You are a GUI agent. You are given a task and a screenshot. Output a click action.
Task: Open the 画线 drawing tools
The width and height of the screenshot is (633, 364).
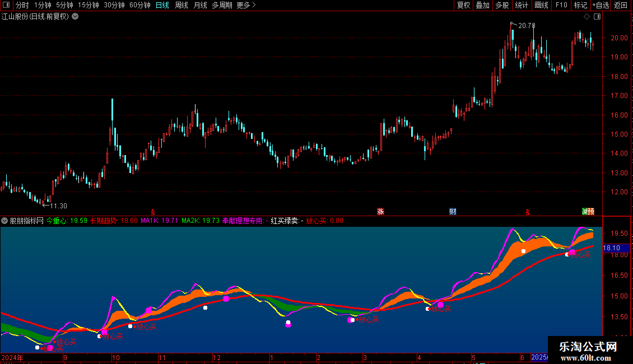pyautogui.click(x=541, y=5)
